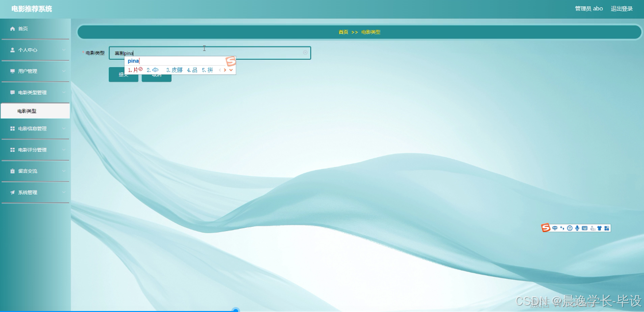Open the 用户管理 sidebar menu
Viewport: 644px width, 312px height.
35,72
